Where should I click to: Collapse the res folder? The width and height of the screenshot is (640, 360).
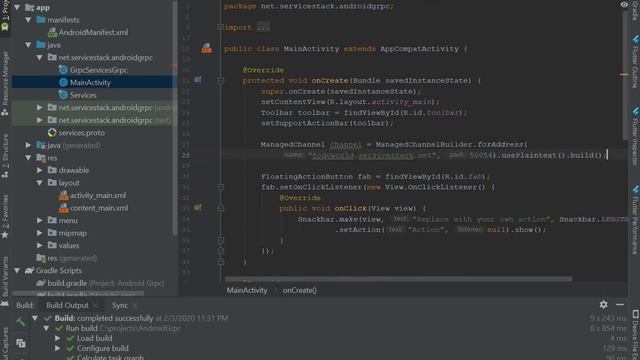point(28,158)
